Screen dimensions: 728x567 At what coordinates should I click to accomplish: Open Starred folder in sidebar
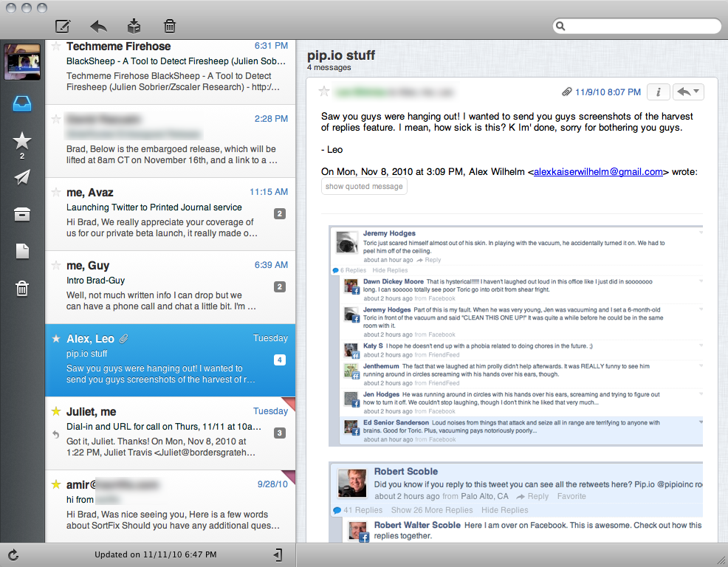(22, 141)
